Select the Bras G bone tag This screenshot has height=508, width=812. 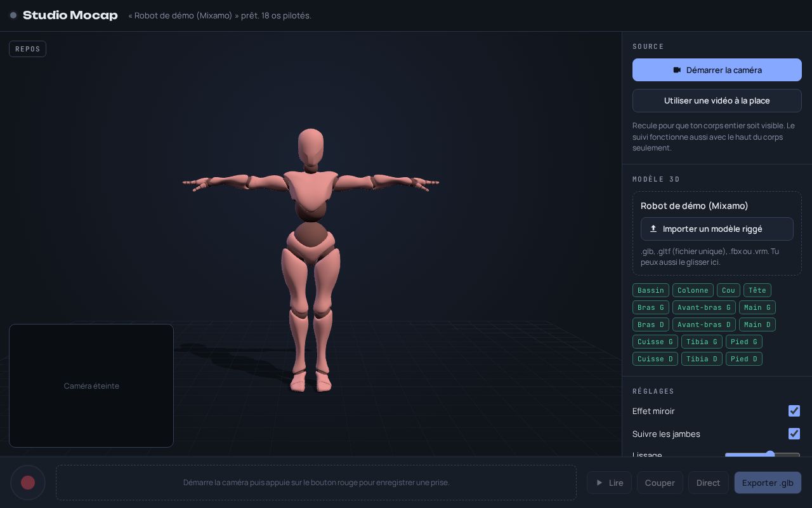pos(651,307)
